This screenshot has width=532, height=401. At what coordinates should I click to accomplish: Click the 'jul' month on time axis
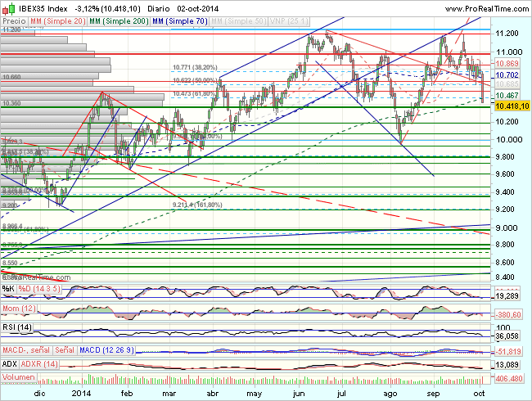pos(341,394)
